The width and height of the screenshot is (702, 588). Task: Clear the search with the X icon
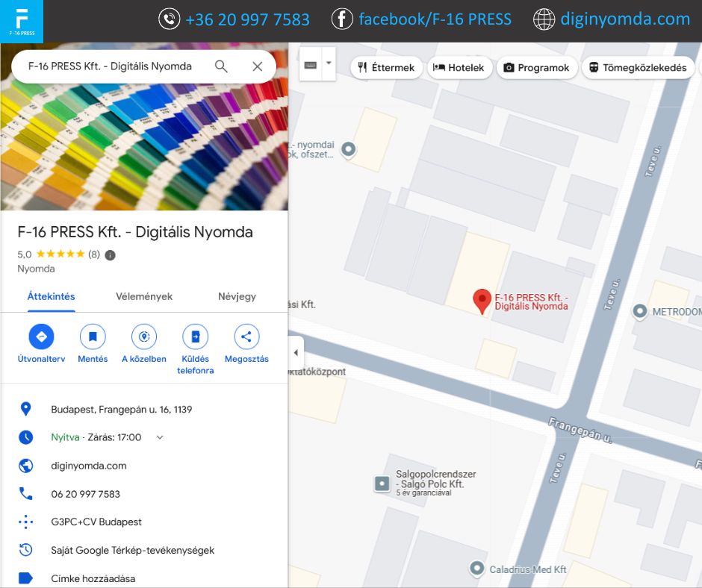(x=258, y=66)
